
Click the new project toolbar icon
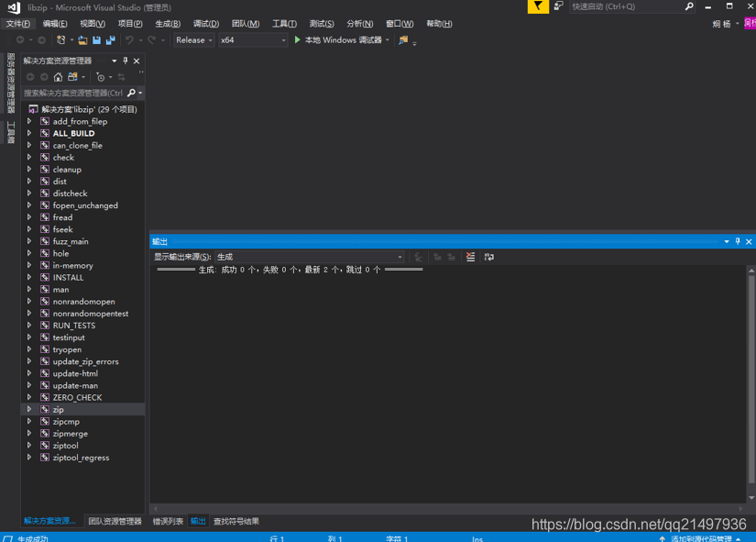[60, 40]
